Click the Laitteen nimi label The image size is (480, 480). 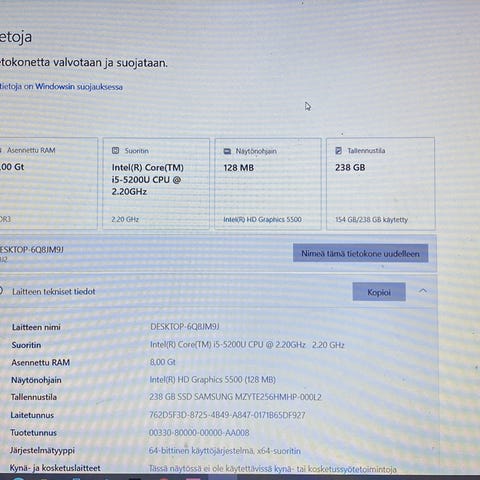tap(36, 327)
